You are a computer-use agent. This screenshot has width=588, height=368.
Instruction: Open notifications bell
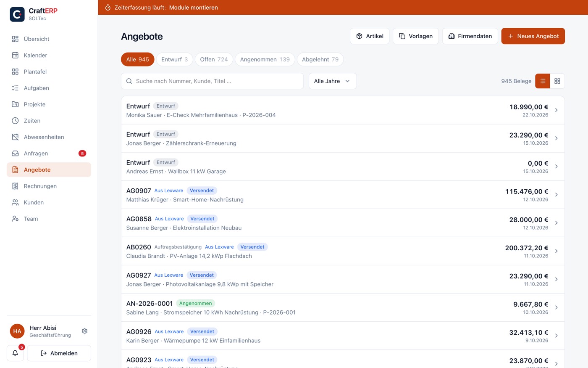tap(15, 353)
